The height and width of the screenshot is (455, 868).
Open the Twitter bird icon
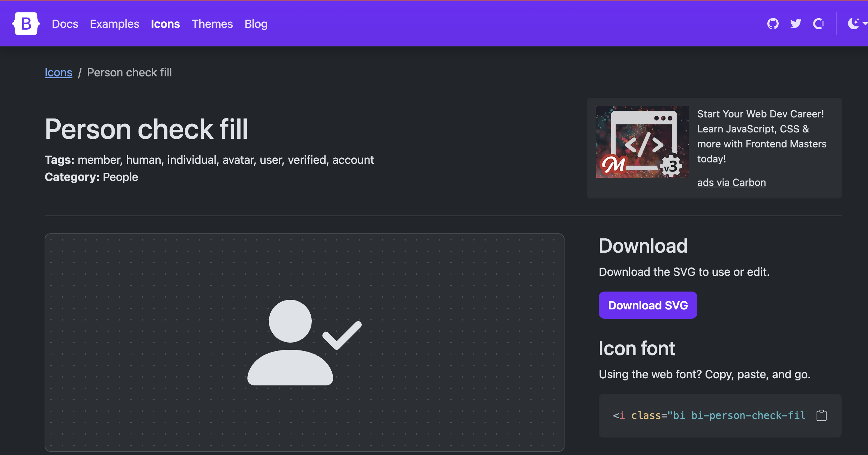click(796, 24)
